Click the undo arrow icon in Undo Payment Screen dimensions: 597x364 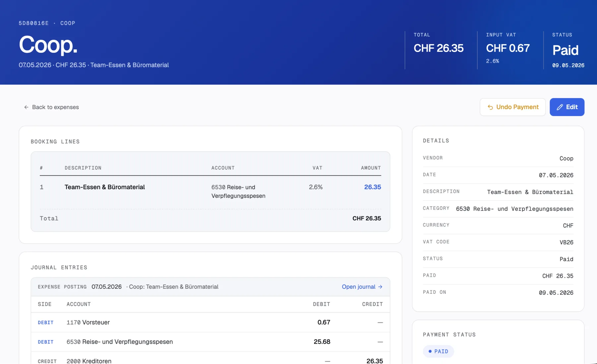490,107
